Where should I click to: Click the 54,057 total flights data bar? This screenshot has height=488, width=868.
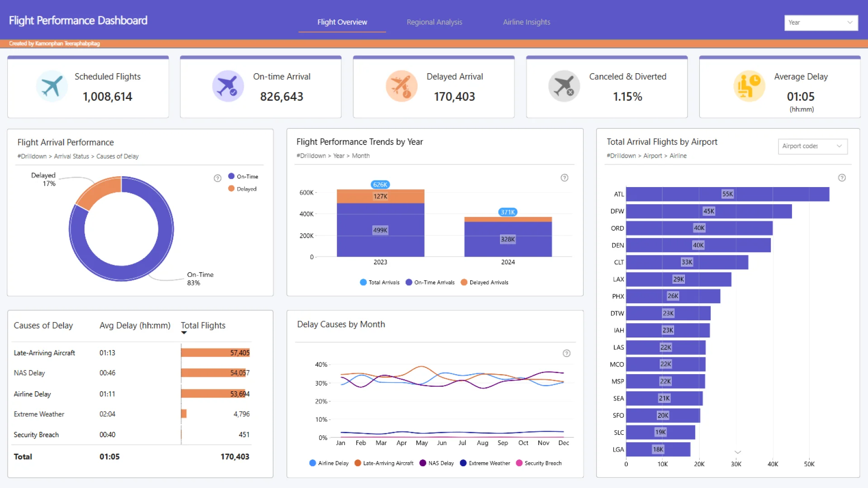(x=213, y=373)
